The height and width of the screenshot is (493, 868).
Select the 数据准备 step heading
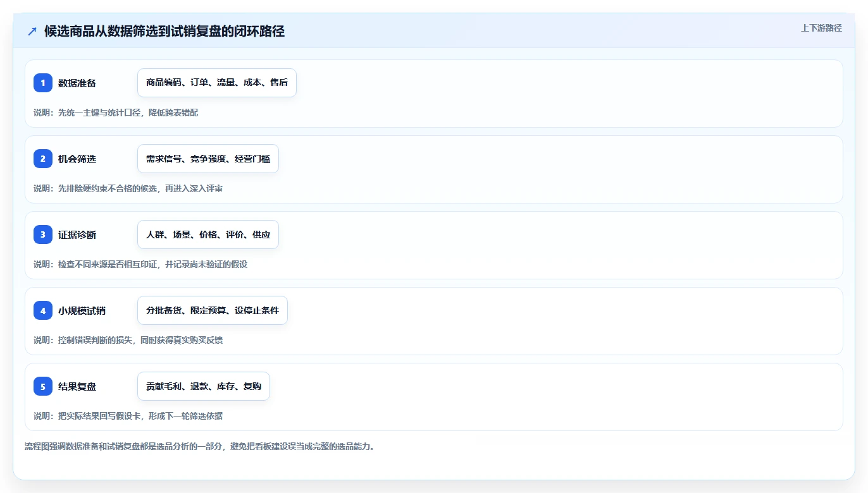pyautogui.click(x=77, y=83)
